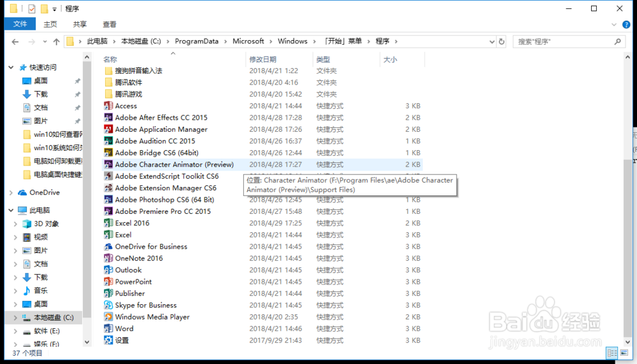Click the PowerPoint shortcut icon
This screenshot has height=364, width=637.
click(108, 282)
